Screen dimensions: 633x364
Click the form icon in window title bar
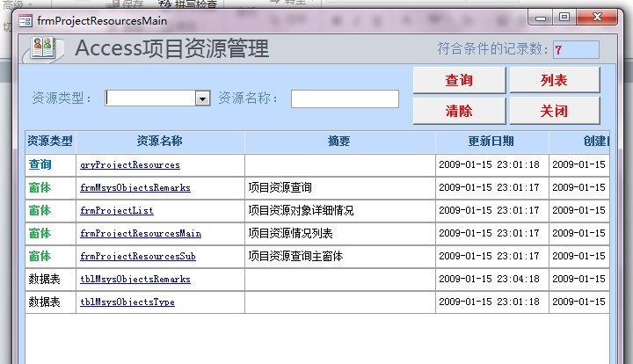click(25, 20)
